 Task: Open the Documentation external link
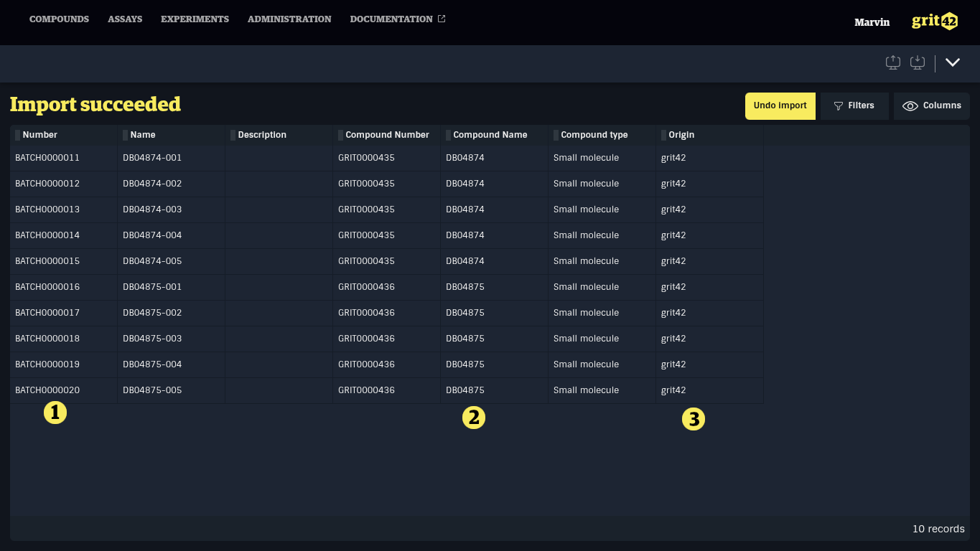[x=398, y=19]
